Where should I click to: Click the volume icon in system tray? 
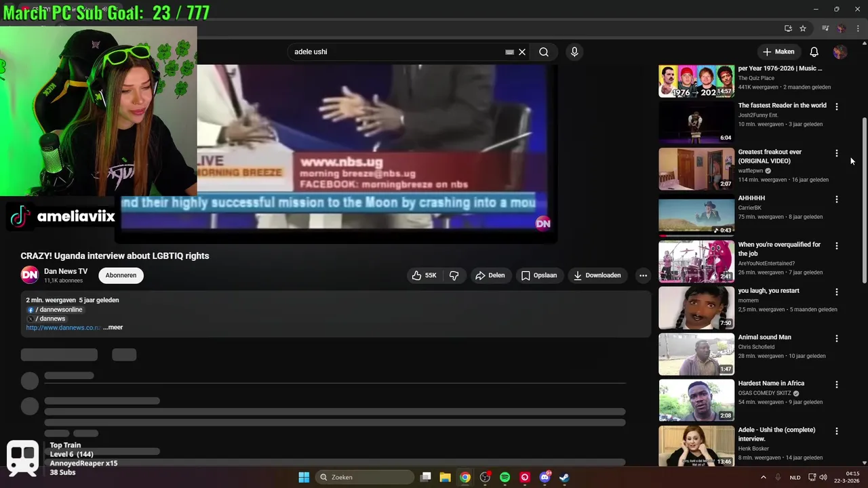(x=823, y=477)
